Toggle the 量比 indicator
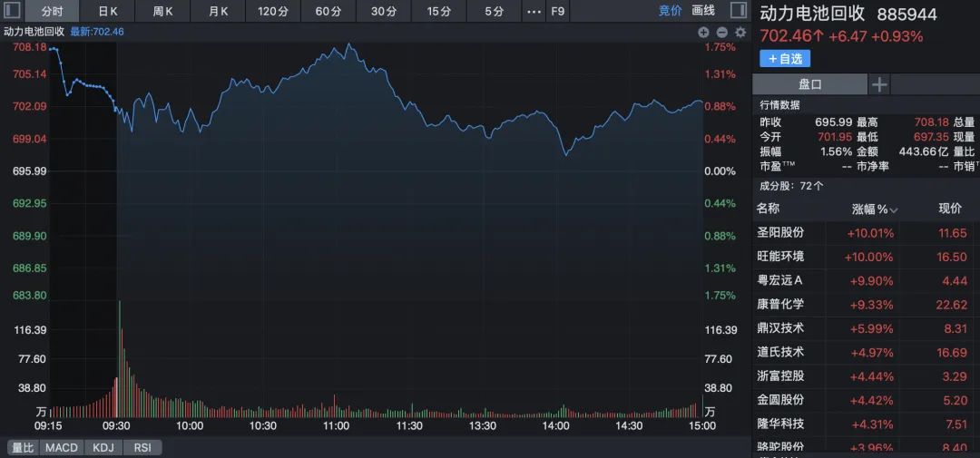This screenshot has height=458, width=980. point(23,447)
